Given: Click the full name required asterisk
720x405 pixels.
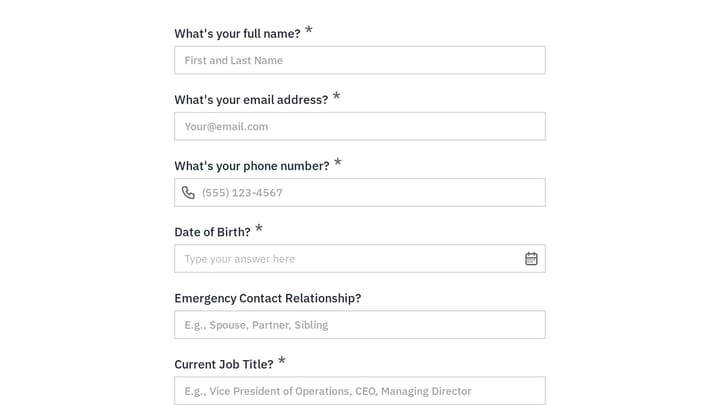Looking at the screenshot, I should point(309,30).
